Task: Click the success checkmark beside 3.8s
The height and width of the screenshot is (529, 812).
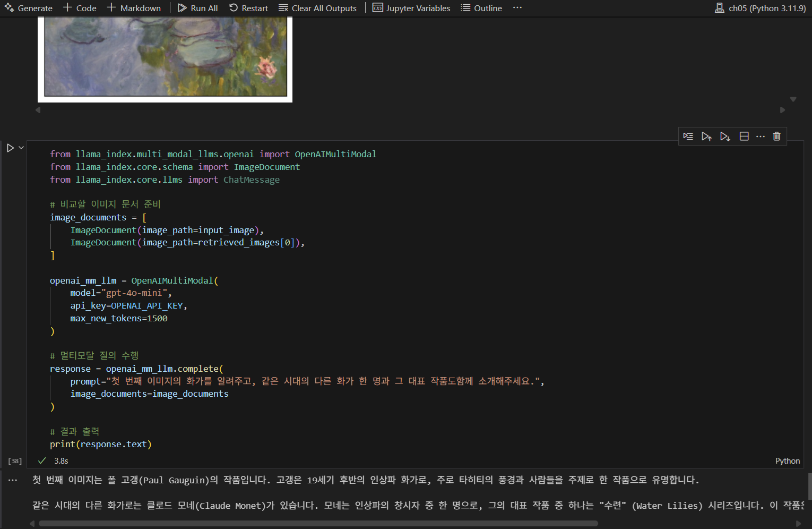Action: [42, 461]
